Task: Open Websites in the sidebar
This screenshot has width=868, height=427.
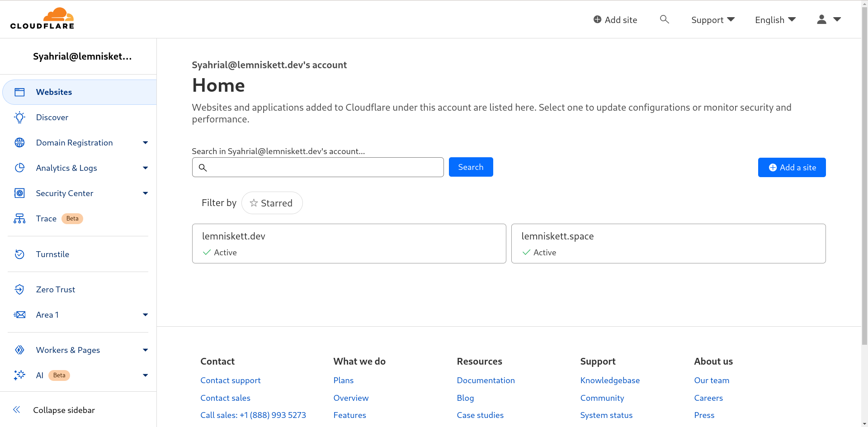Action: click(80, 92)
